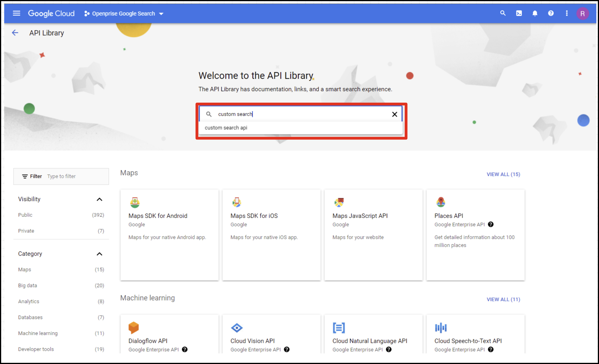
Task: Click the Google Cloud logo
Action: tap(51, 13)
